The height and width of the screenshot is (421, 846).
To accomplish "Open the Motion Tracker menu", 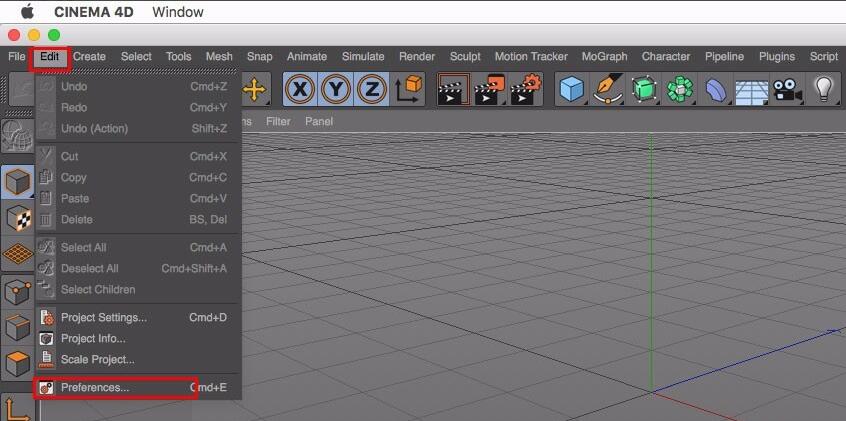I will click(531, 57).
